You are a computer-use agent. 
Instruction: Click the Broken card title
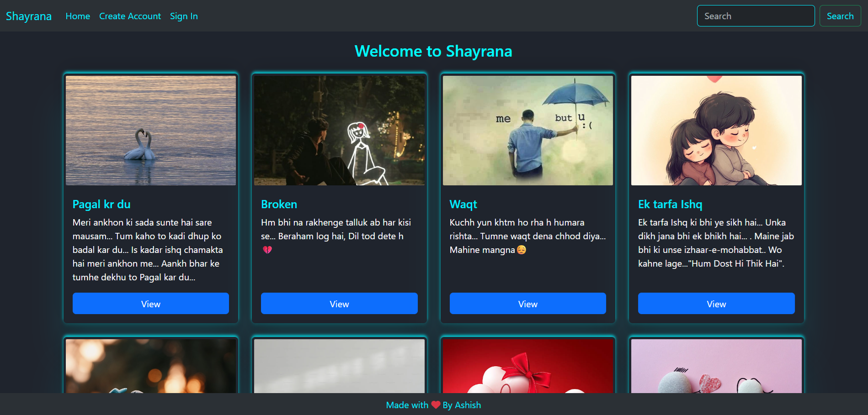pyautogui.click(x=279, y=204)
